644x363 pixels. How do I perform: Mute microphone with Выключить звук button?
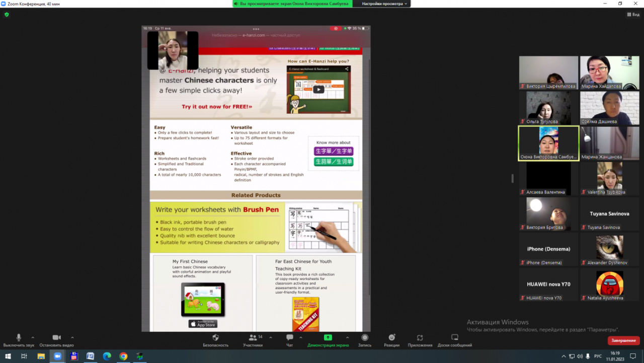pyautogui.click(x=19, y=338)
